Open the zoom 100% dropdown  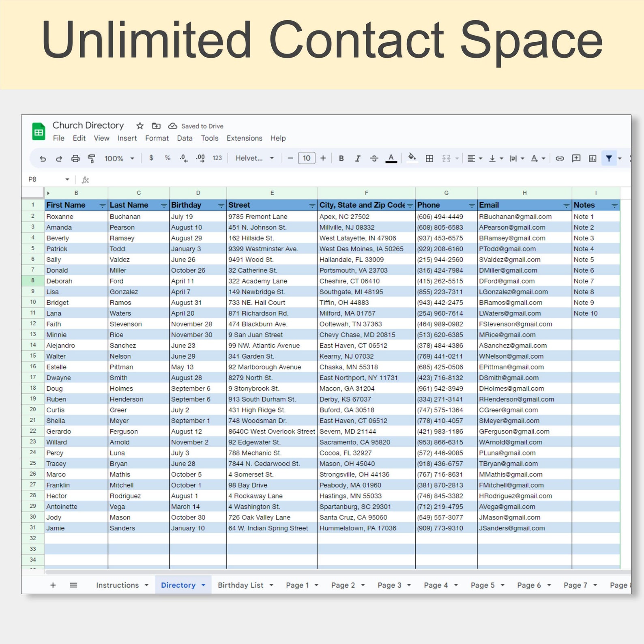pyautogui.click(x=119, y=159)
